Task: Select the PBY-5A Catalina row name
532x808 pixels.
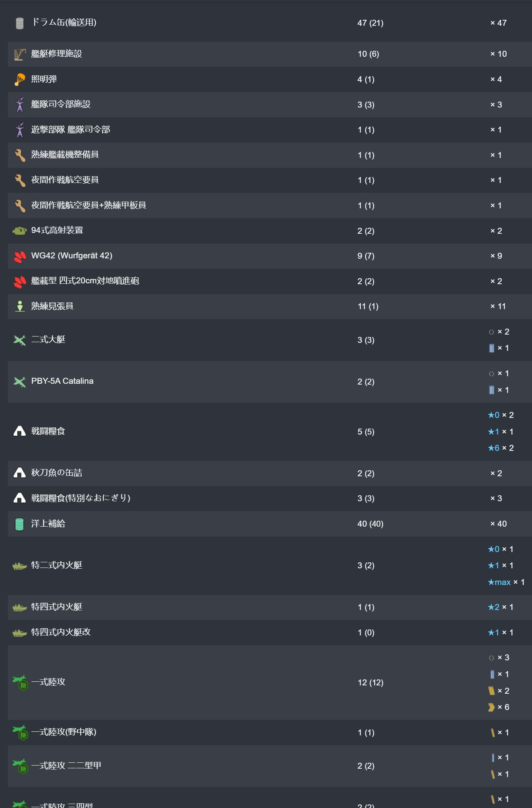Action: 62,381
